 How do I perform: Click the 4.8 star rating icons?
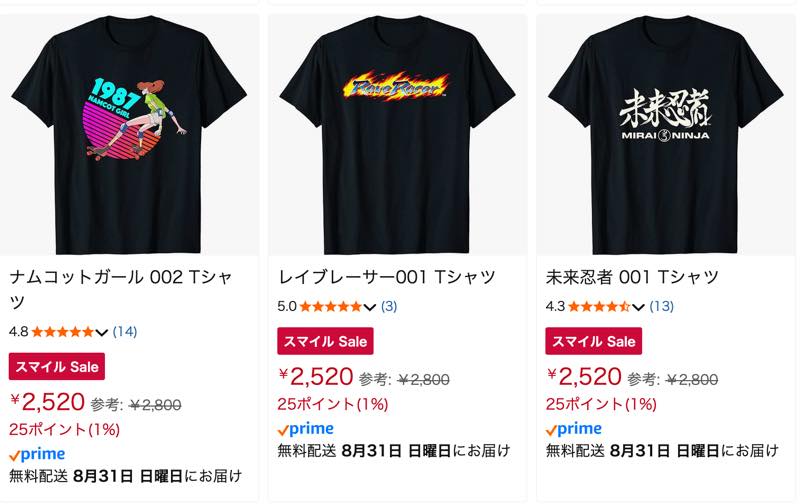63,332
